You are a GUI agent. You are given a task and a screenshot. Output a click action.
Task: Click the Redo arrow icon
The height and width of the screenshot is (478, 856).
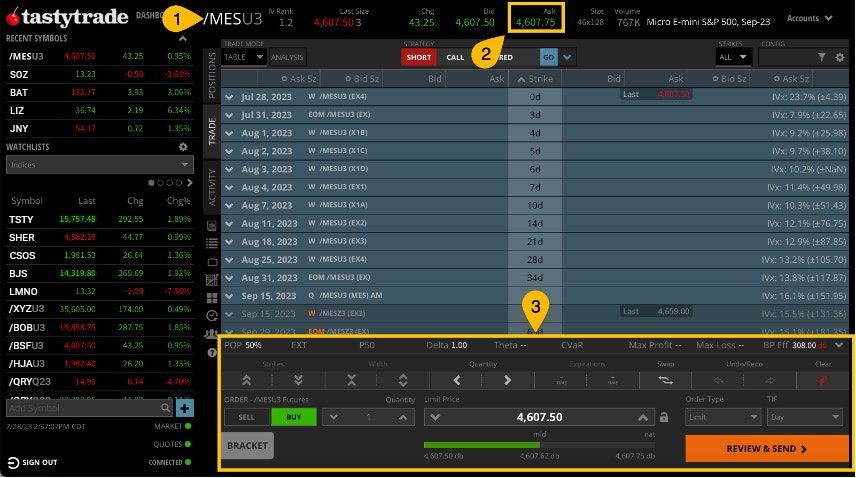pos(769,380)
